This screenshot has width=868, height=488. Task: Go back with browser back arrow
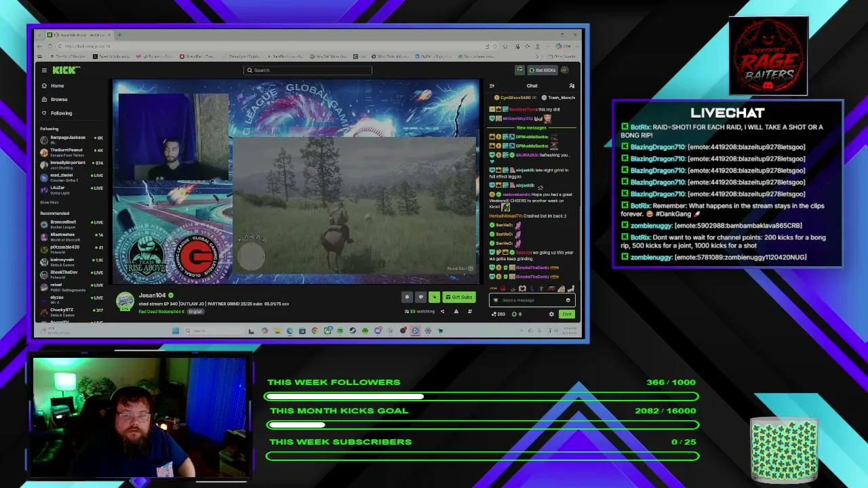click(40, 46)
